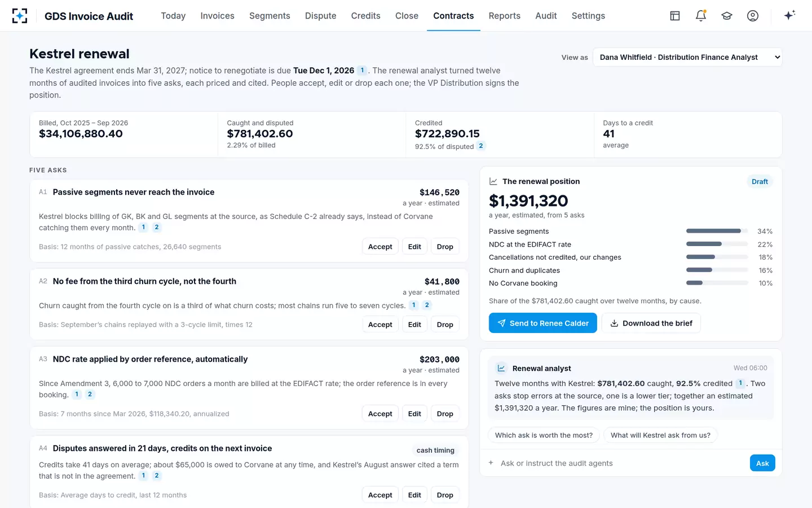
Task: Go to the Dispute tab
Action: (320, 16)
